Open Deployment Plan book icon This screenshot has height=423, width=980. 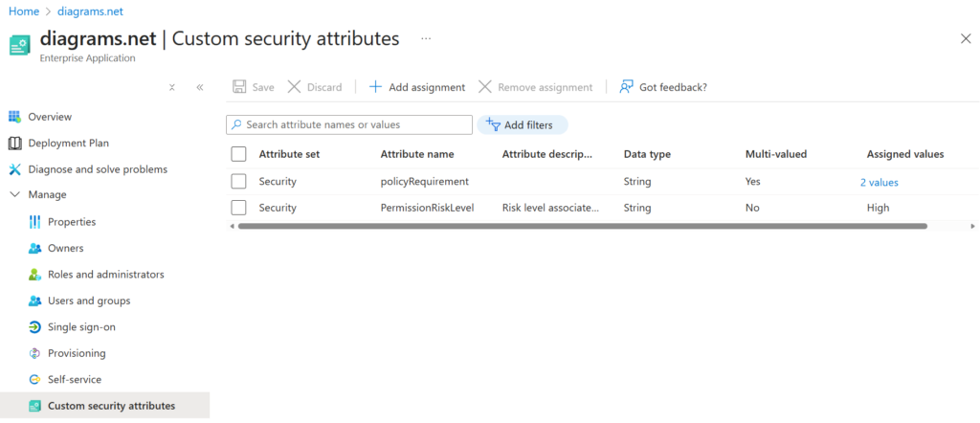(14, 144)
